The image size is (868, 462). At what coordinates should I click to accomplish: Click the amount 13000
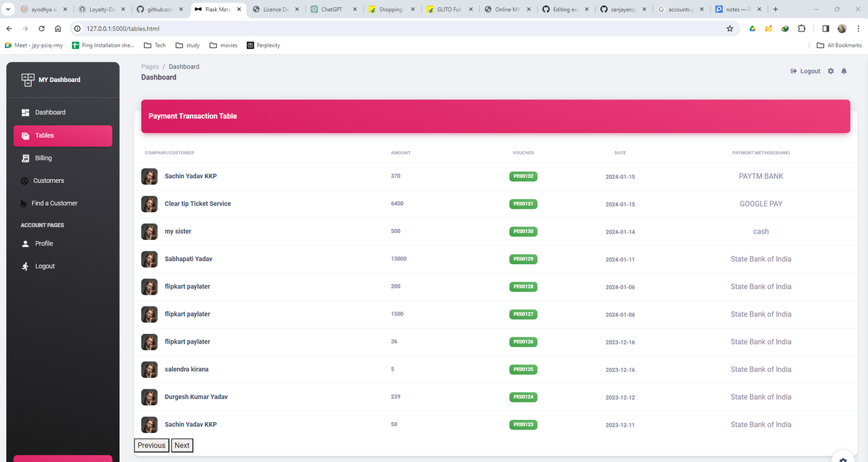pos(399,259)
